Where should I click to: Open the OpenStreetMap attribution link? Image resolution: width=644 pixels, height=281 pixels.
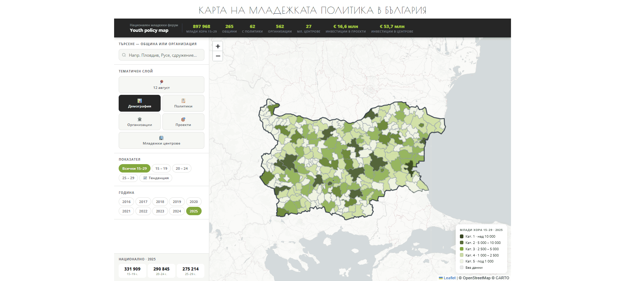tap(476, 278)
